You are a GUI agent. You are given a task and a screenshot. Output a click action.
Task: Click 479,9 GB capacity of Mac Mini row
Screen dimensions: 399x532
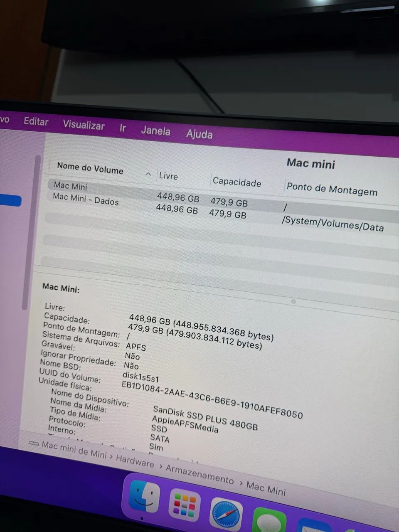pyautogui.click(x=229, y=202)
